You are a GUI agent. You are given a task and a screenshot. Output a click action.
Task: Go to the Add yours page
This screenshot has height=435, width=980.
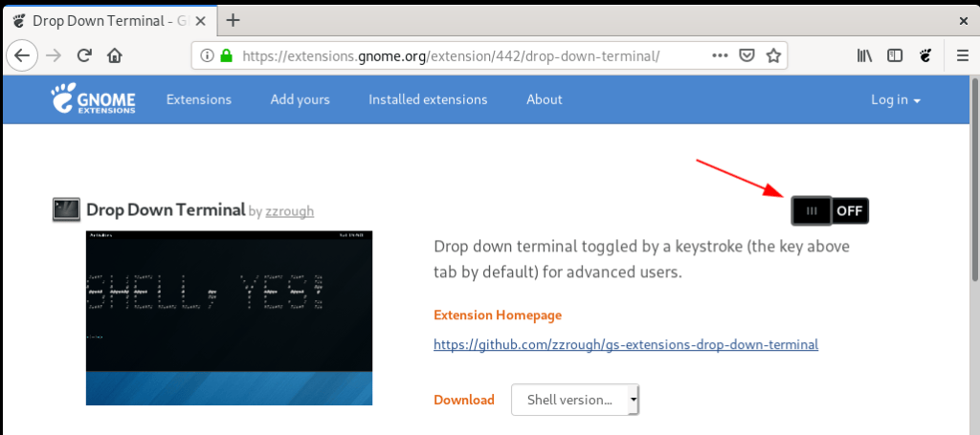[300, 99]
